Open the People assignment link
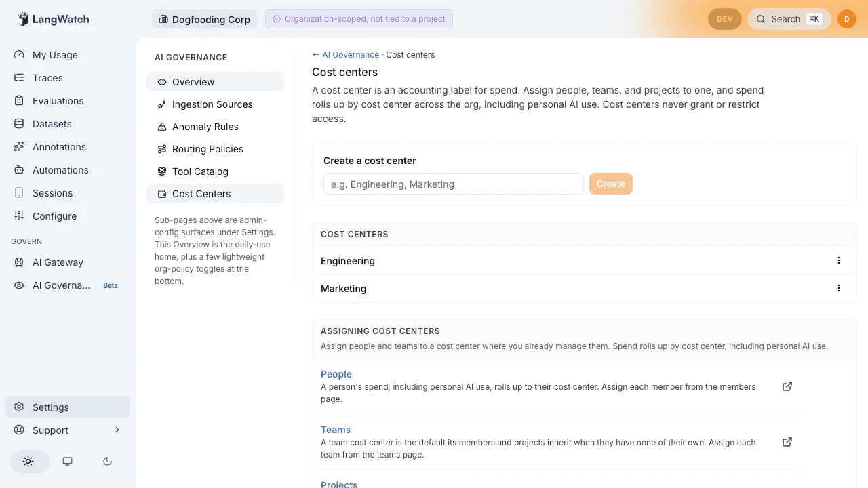 tap(336, 374)
